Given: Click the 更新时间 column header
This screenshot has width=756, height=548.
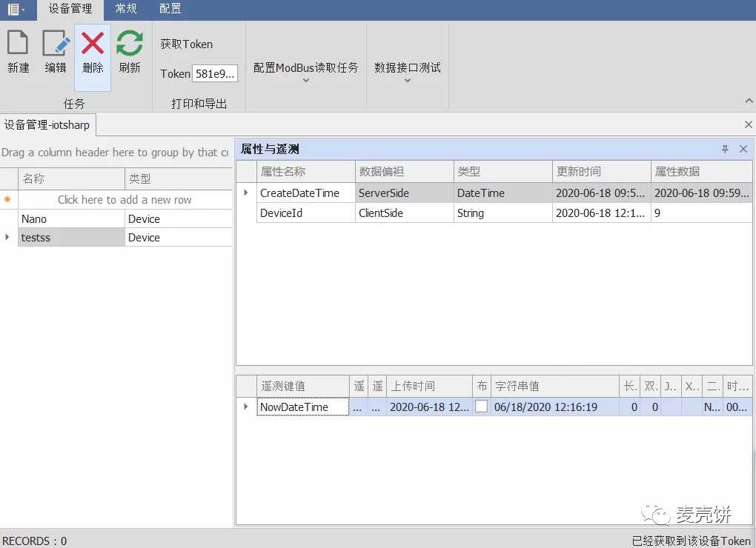Looking at the screenshot, I should [x=601, y=171].
